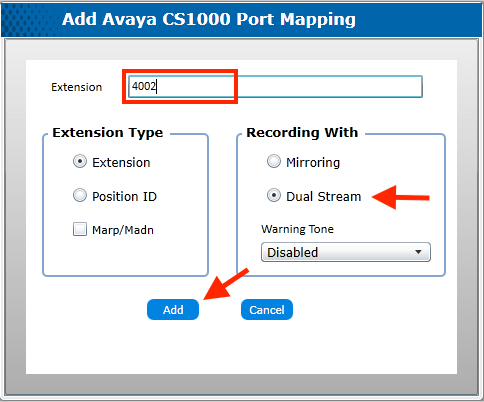Viewport: 484px width, 402px height.
Task: Click the Recording With group heading
Action: [x=302, y=133]
